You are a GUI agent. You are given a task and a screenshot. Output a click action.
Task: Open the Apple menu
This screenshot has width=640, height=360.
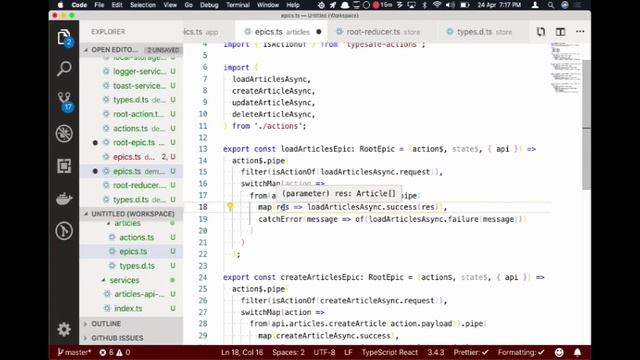[60, 5]
